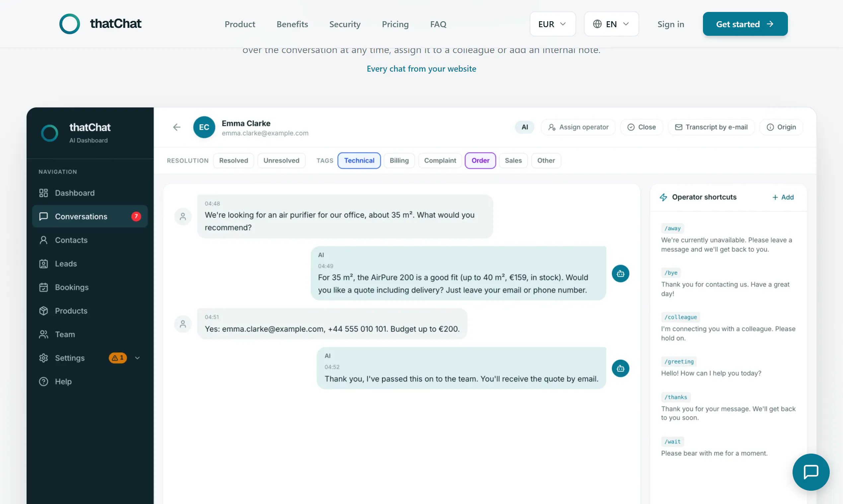This screenshot has width=843, height=504.
Task: Click the bot icon beside the 04:49 AI message
Action: tap(620, 274)
